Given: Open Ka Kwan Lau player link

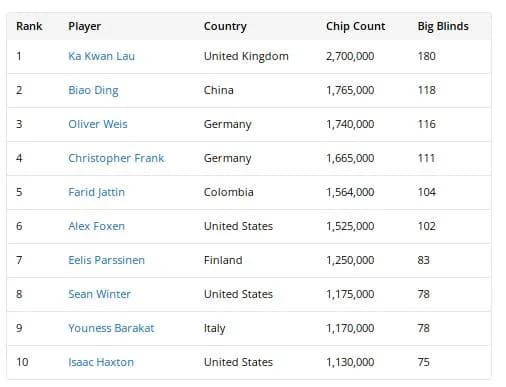Looking at the screenshot, I should coord(101,56).
